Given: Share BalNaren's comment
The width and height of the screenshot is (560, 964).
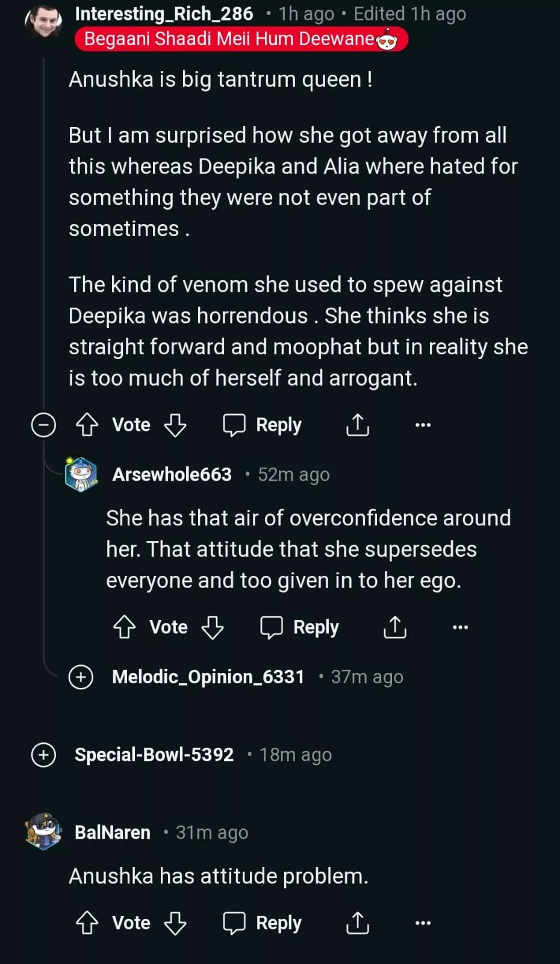Looking at the screenshot, I should [x=358, y=923].
